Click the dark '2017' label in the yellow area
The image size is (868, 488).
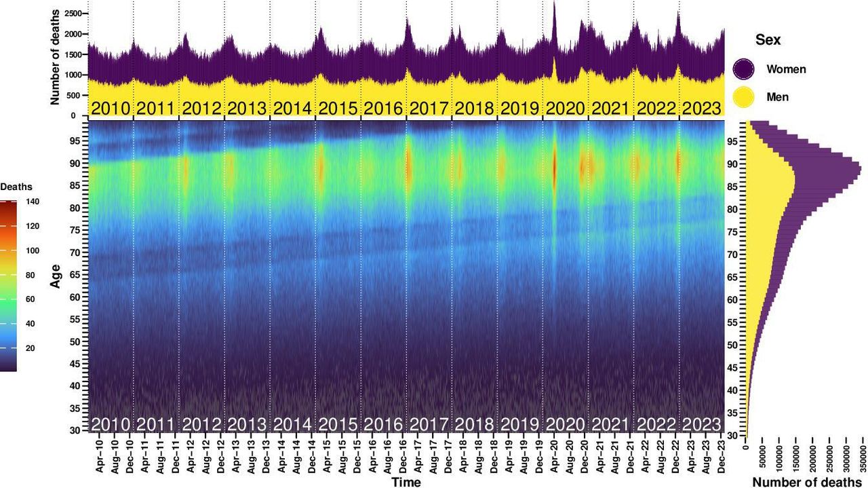(429, 108)
